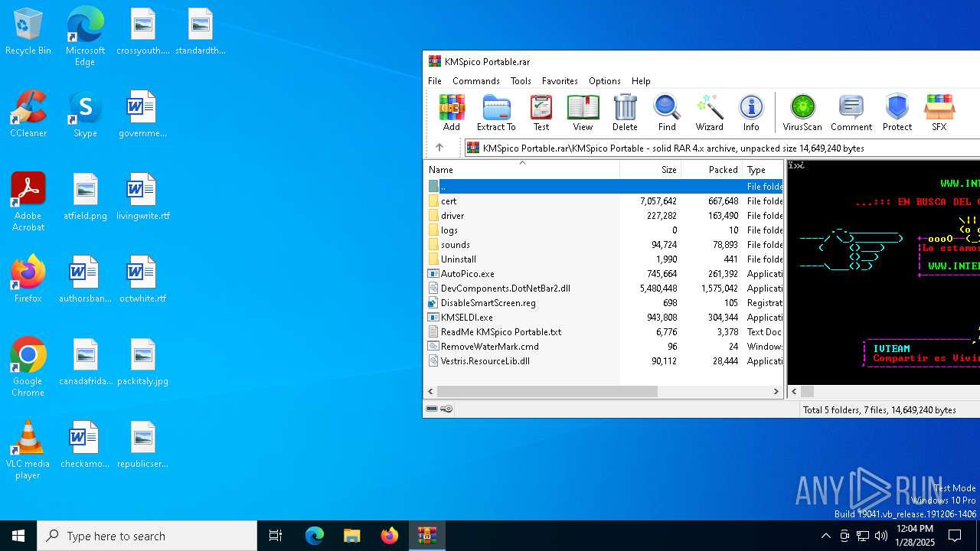
Task: Select the sounds folder row
Action: (x=604, y=244)
